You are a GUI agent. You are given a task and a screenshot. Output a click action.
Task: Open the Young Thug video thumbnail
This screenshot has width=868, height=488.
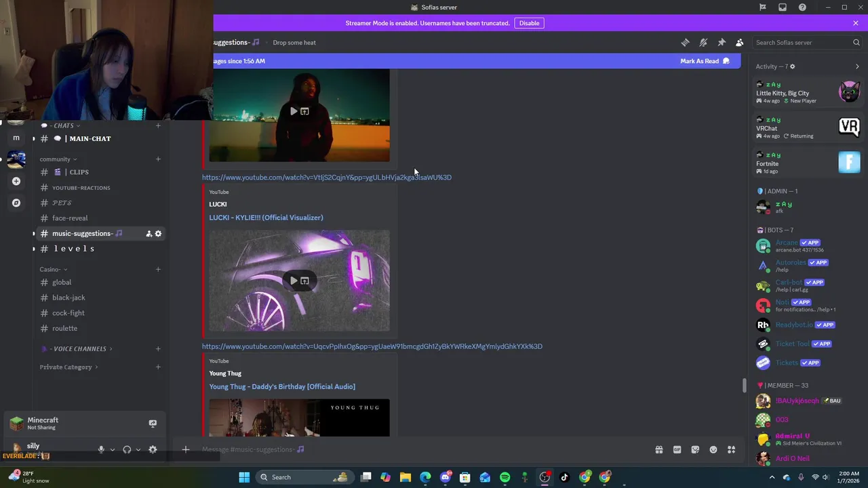[x=299, y=418]
